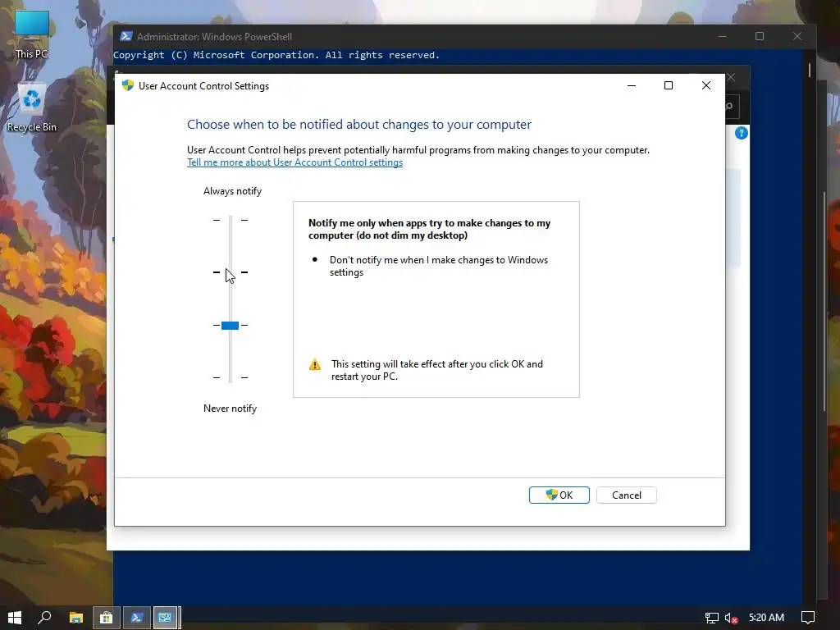The height and width of the screenshot is (630, 840).
Task: Click the blue UAC slider thumb
Action: [230, 325]
